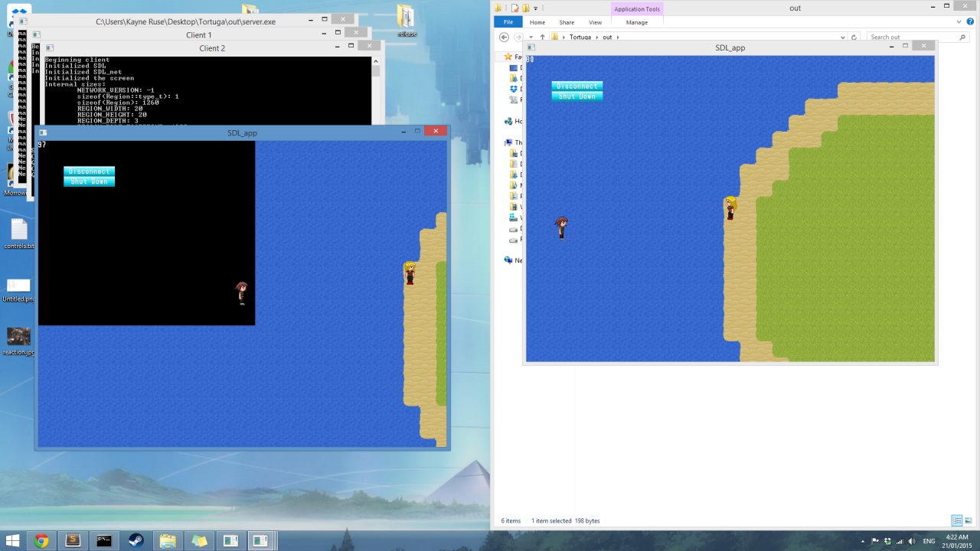Open the network signal tray icon
The image size is (980, 551).
899,541
